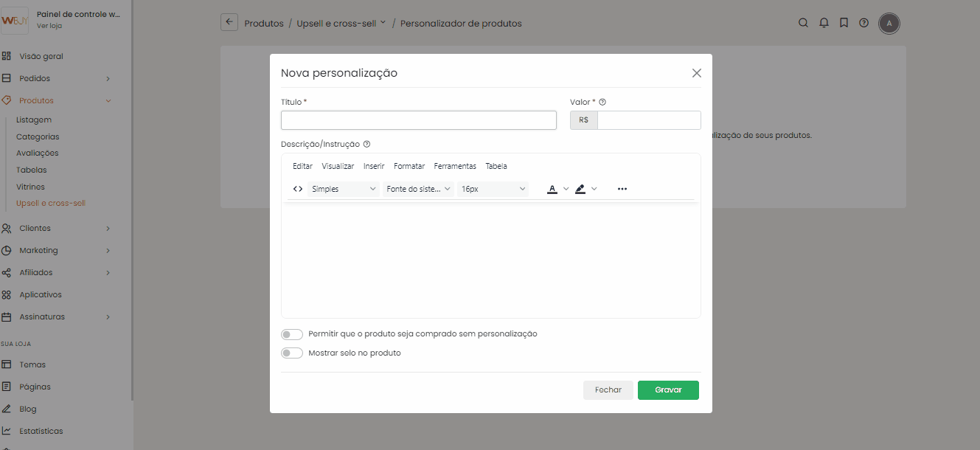The width and height of the screenshot is (980, 450).
Task: Open the notifications bell icon
Action: pyautogui.click(x=824, y=23)
